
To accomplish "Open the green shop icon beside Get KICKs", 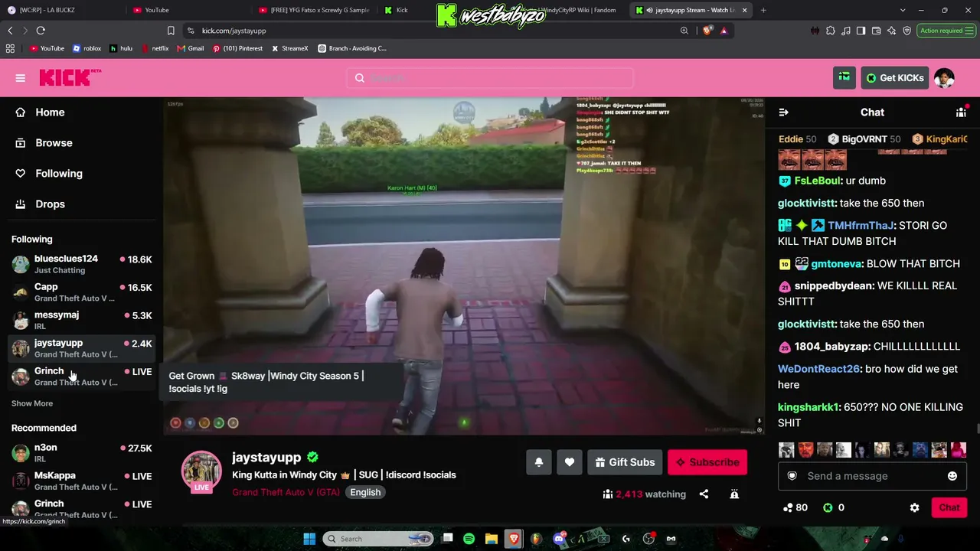I will click(x=844, y=78).
